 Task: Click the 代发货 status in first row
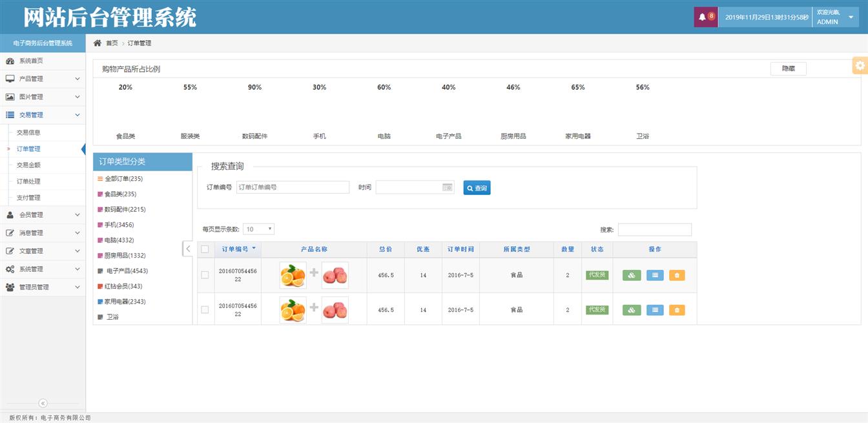pyautogui.click(x=597, y=274)
